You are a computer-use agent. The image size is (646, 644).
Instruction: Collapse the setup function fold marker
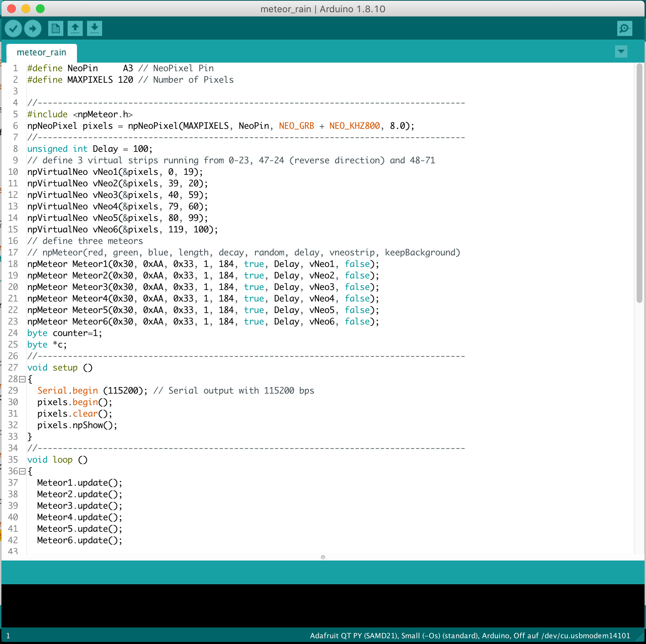pos(22,379)
